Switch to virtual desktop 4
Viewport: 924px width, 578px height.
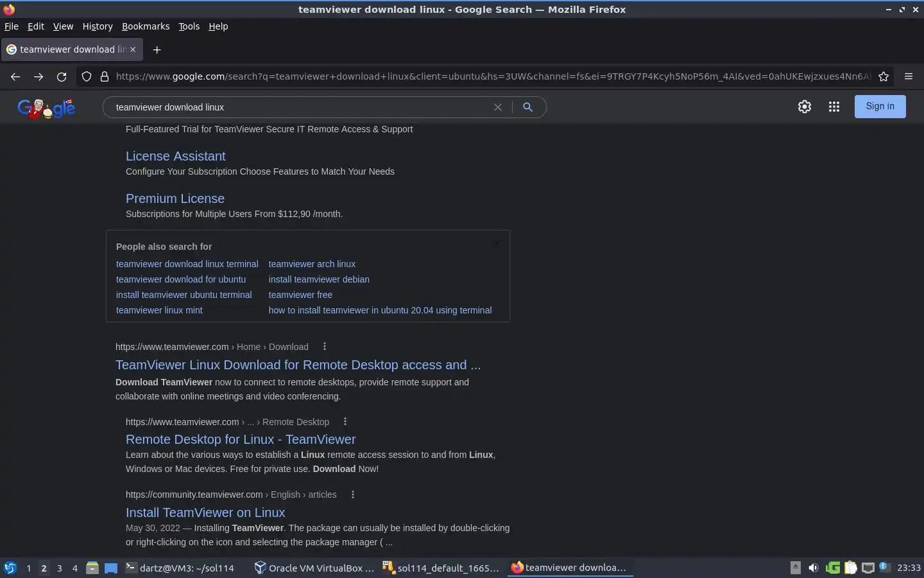[75, 568]
